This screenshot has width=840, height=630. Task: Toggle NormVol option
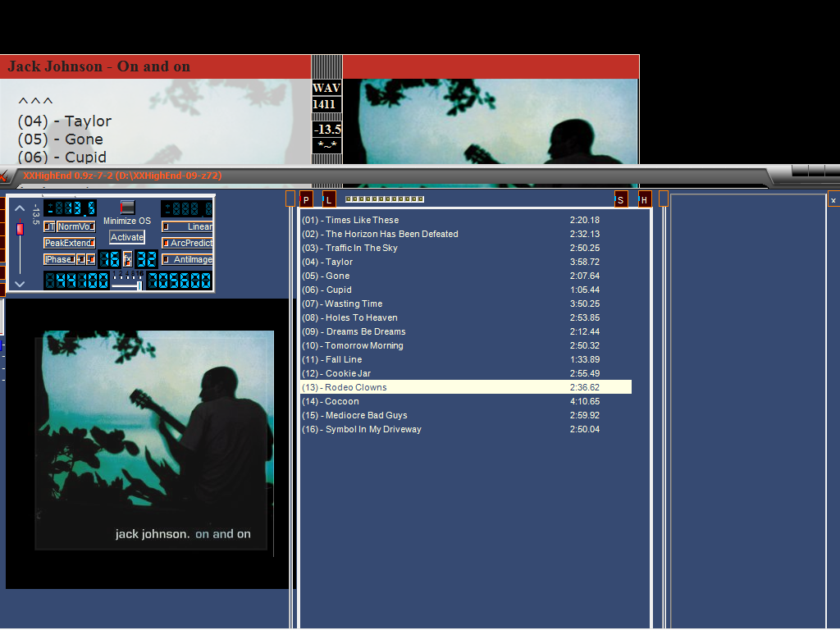[75, 226]
